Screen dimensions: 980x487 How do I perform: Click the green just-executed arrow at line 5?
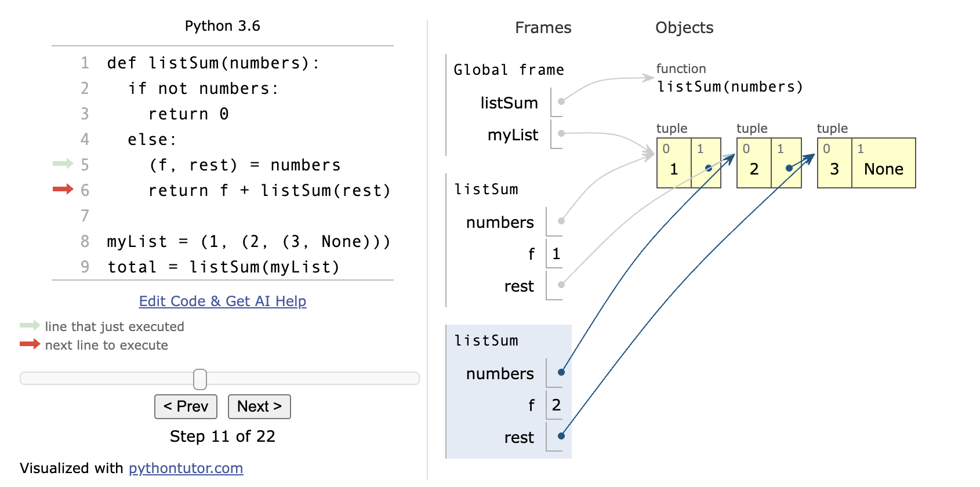(x=63, y=164)
